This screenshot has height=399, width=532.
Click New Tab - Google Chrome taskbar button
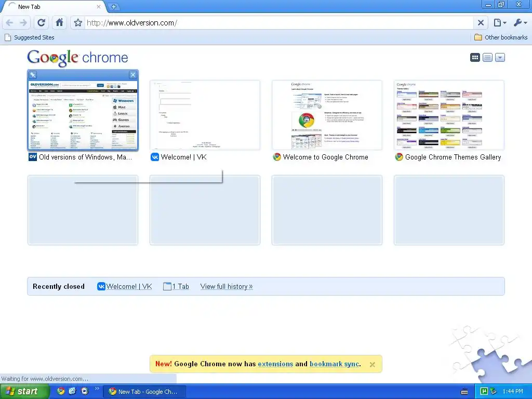(x=144, y=392)
